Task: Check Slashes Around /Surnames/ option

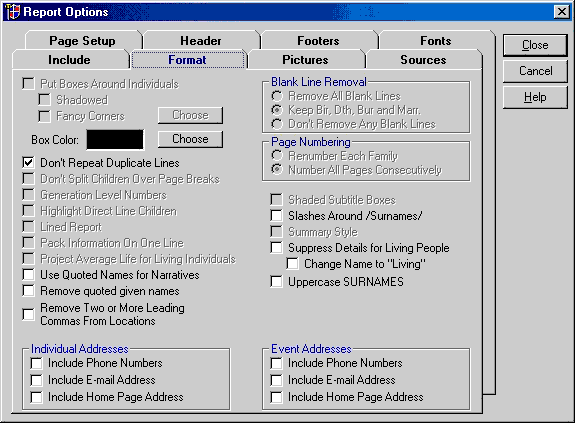Action: [x=276, y=216]
